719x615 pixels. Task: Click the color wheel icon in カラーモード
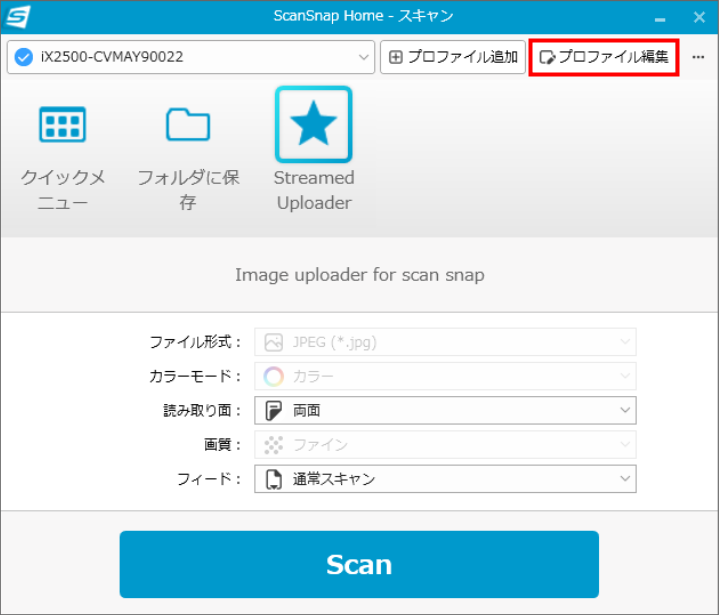click(273, 376)
